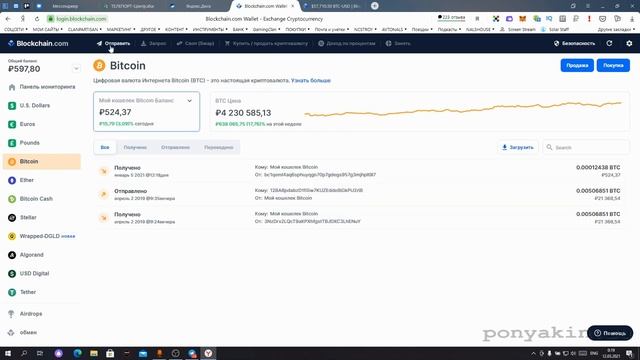Image resolution: width=640 pixels, height=360 pixels.
Task: Open the Swap menu item
Action: [x=195, y=43]
